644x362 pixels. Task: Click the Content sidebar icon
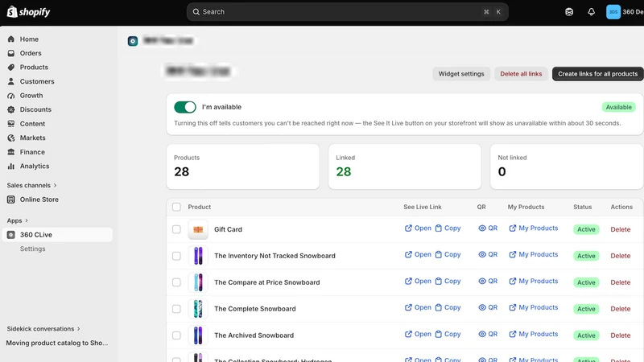11,124
